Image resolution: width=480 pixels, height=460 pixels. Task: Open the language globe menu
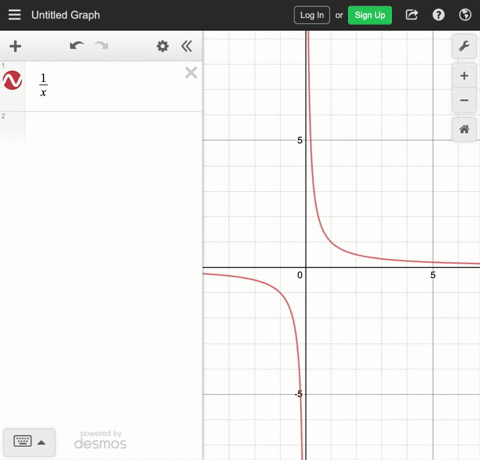(x=465, y=15)
